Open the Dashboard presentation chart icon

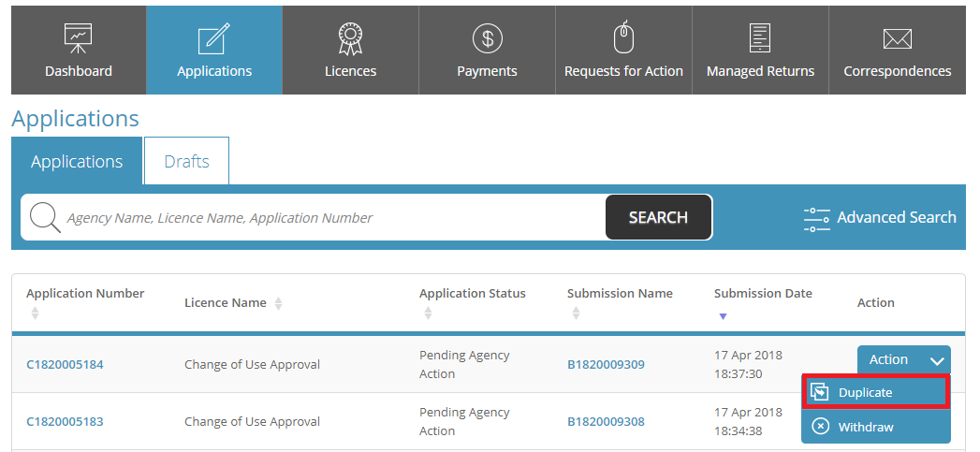click(x=79, y=38)
